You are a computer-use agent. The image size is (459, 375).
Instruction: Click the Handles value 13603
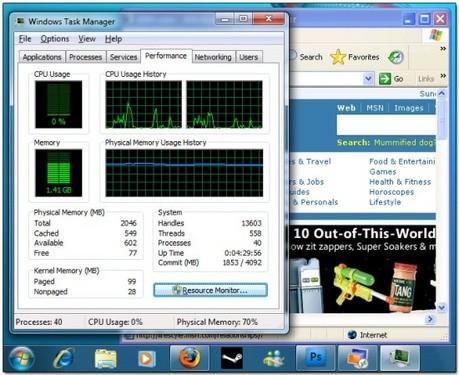(251, 223)
